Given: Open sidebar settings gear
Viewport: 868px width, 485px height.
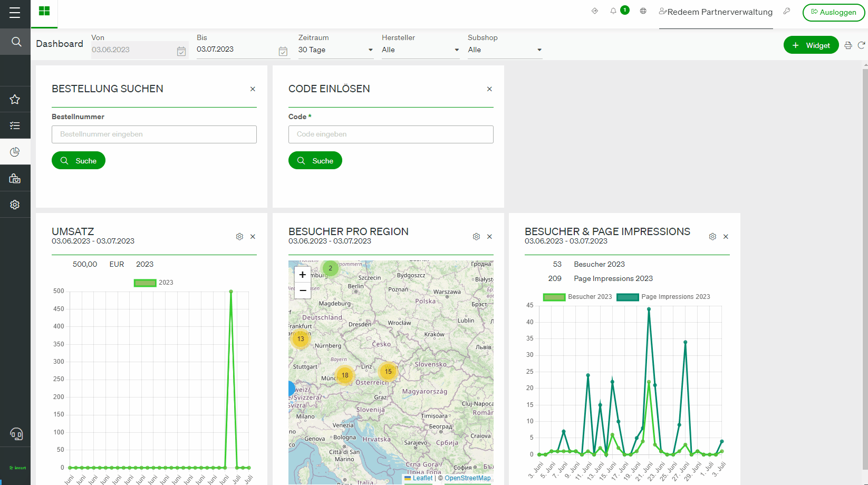Looking at the screenshot, I should [x=15, y=205].
